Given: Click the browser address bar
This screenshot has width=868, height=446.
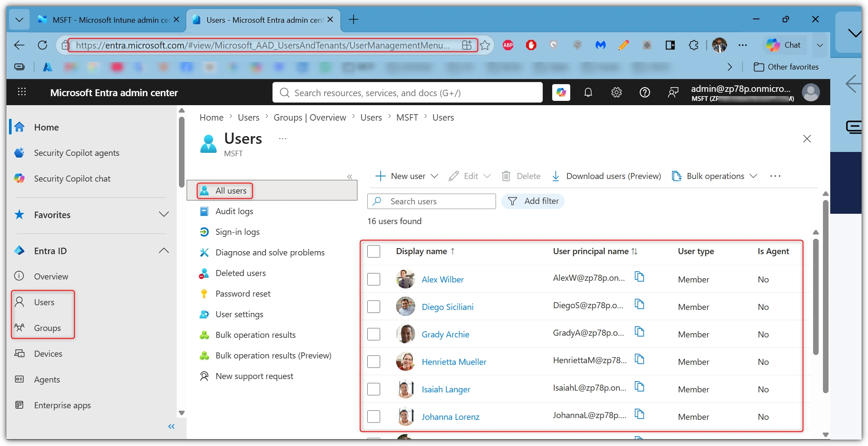Looking at the screenshot, I should tap(262, 45).
